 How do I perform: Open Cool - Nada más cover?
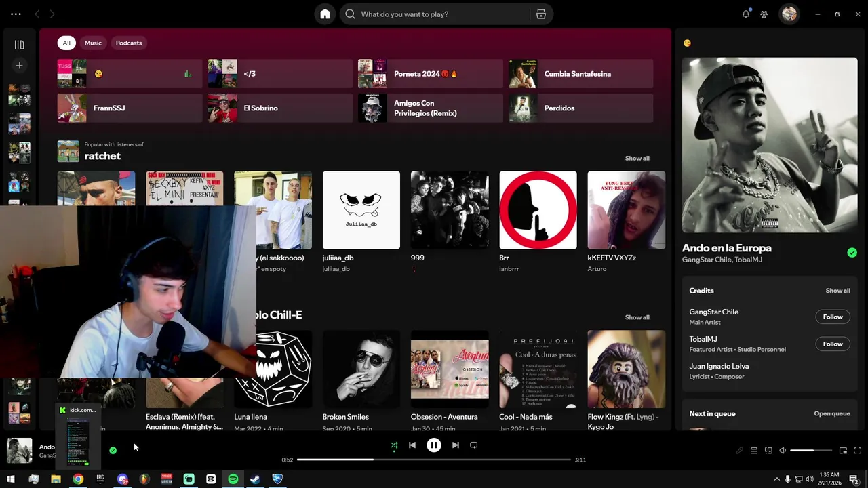(538, 369)
